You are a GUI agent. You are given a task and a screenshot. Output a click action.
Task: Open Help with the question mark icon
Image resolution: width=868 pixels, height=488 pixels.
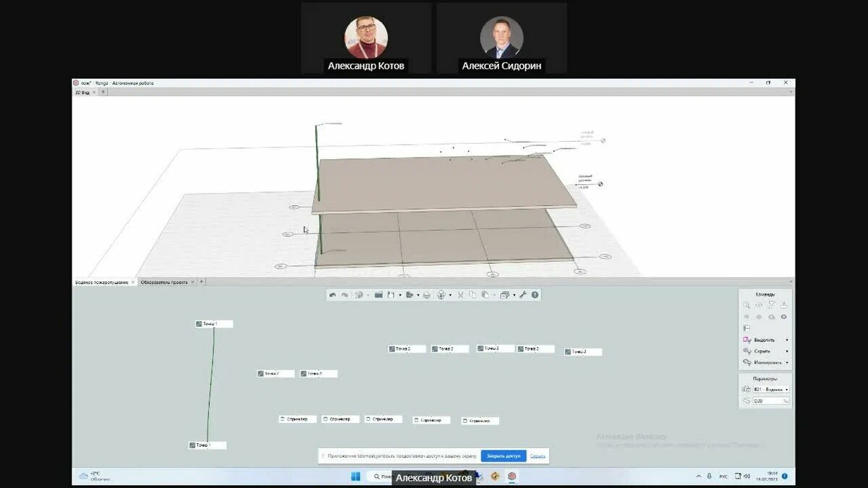(535, 295)
